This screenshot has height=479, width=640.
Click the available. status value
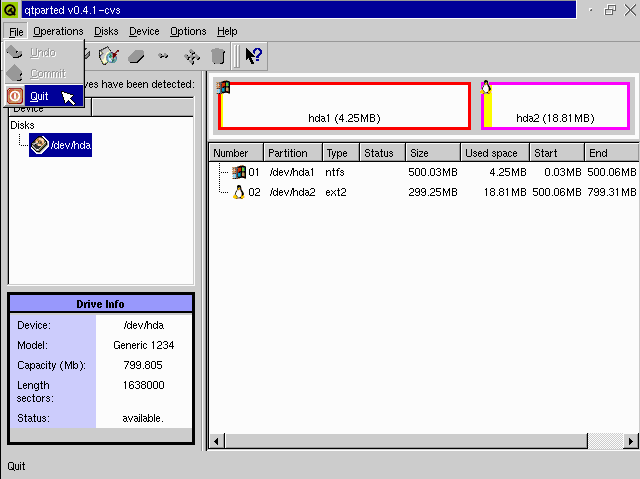143,418
